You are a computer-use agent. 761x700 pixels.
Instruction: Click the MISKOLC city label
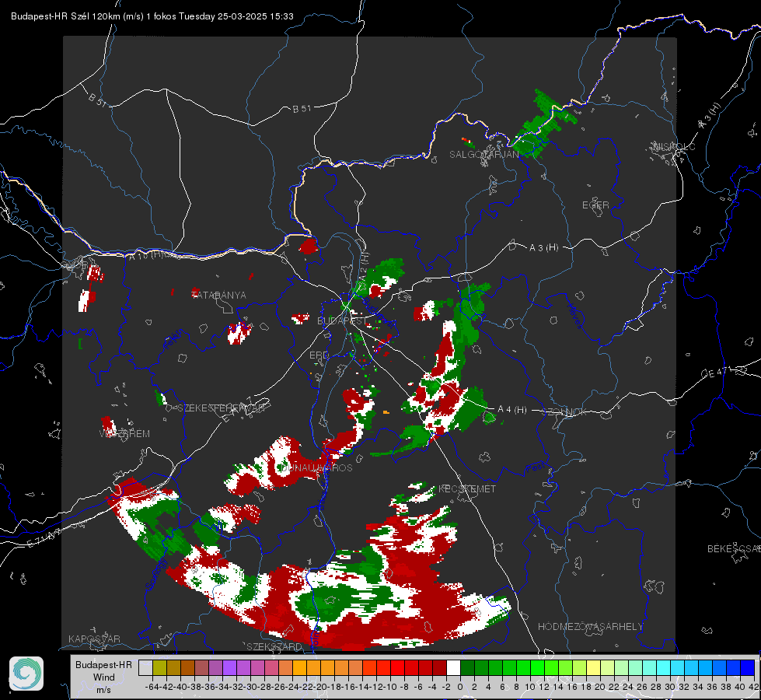tap(674, 146)
